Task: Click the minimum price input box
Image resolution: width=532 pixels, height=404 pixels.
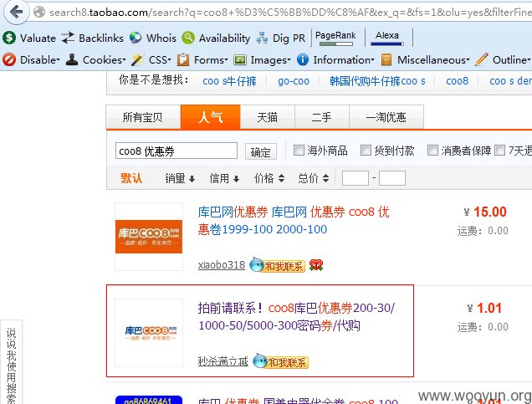Action: [x=356, y=178]
